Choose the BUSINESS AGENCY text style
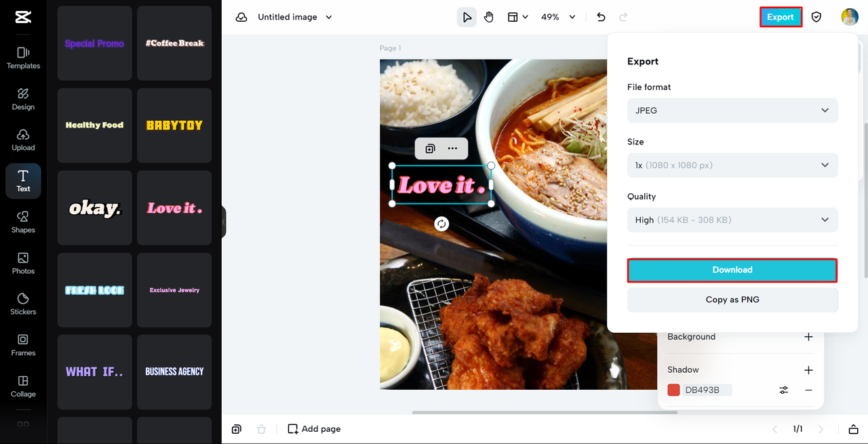The width and height of the screenshot is (868, 444). tap(174, 372)
